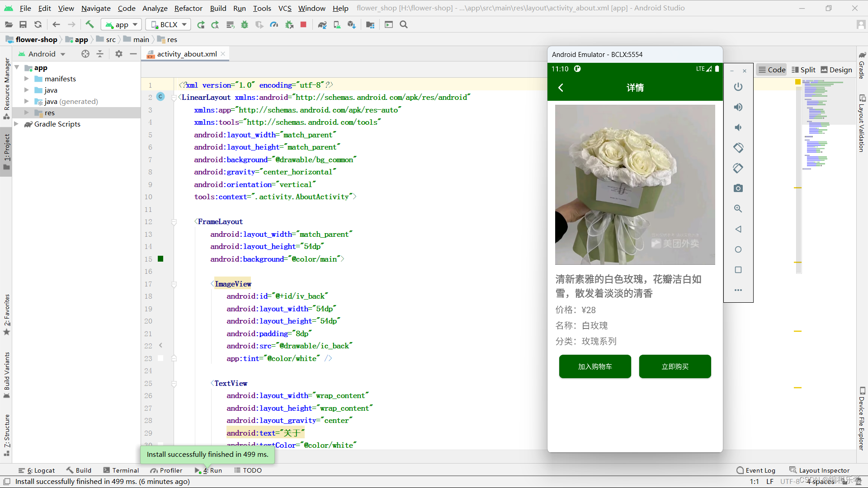This screenshot has height=488, width=868.
Task: Toggle the Run tool window
Action: 208,470
